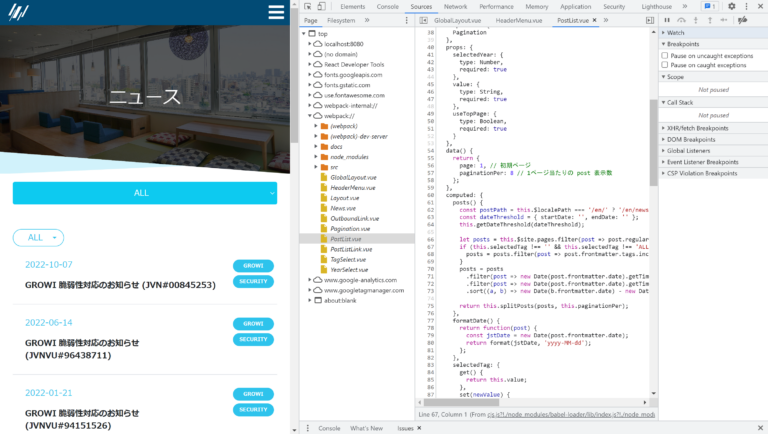Viewport: 768px width, 434px height.
Task: Click the SECURITY tag on 2022-06-14 post
Action: point(253,339)
